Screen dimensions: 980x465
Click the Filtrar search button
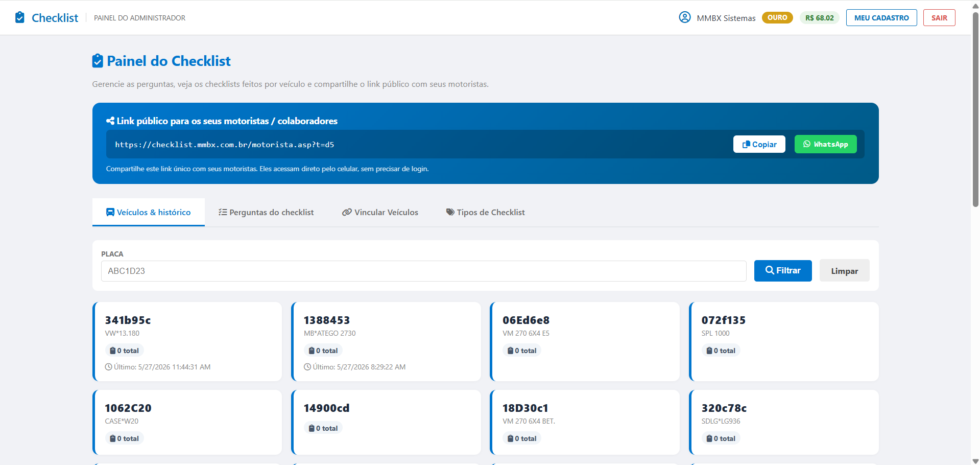tap(783, 271)
